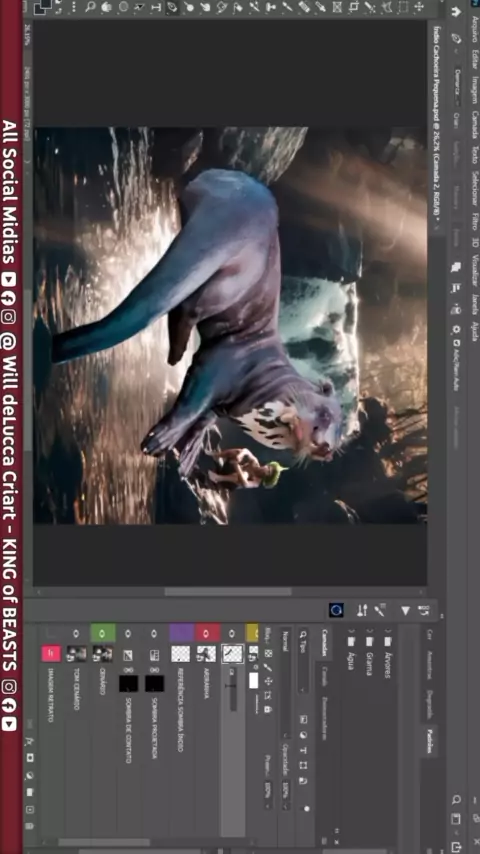Toggle the Adic/Rem. Auto checkbox
Screen dimensions: 480x854
tap(457, 342)
